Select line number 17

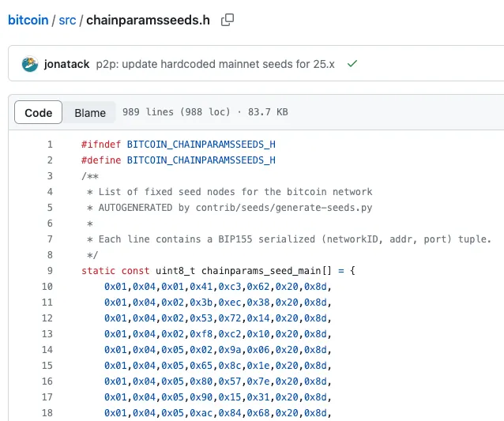click(47, 397)
